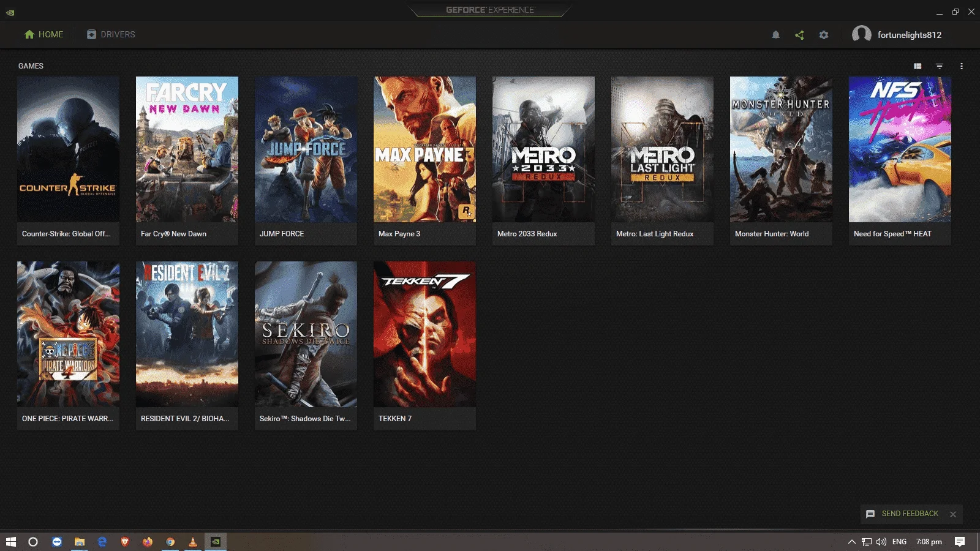Click the 'Metro: Last Light Redux' title label

(x=655, y=234)
